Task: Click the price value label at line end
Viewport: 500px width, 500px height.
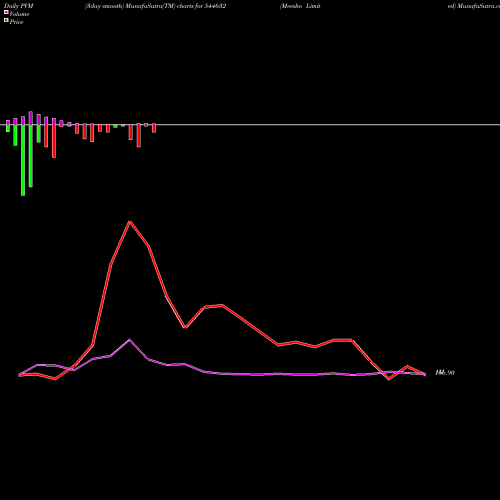Action: pyautogui.click(x=445, y=373)
